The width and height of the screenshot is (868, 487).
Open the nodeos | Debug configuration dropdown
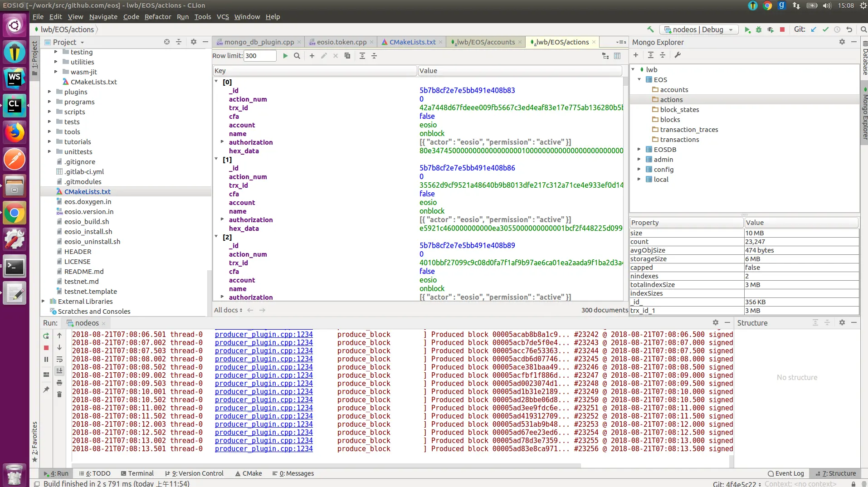(x=698, y=29)
